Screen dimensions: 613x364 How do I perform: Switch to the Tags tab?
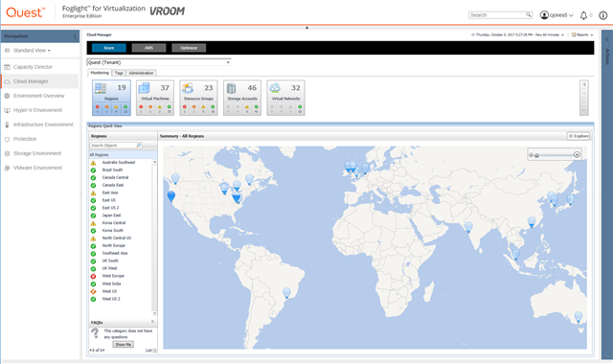(x=119, y=73)
